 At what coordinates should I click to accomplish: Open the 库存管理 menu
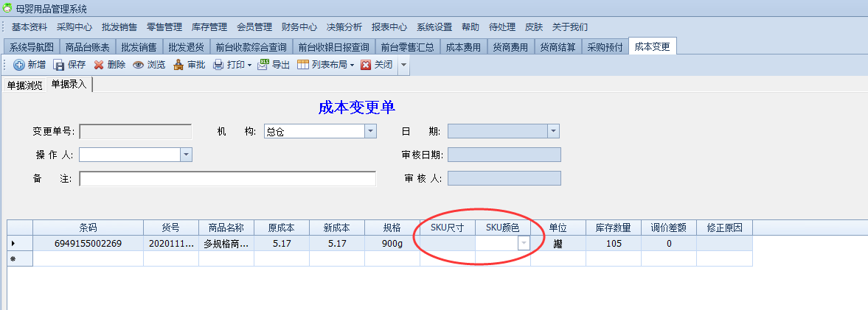[209, 27]
